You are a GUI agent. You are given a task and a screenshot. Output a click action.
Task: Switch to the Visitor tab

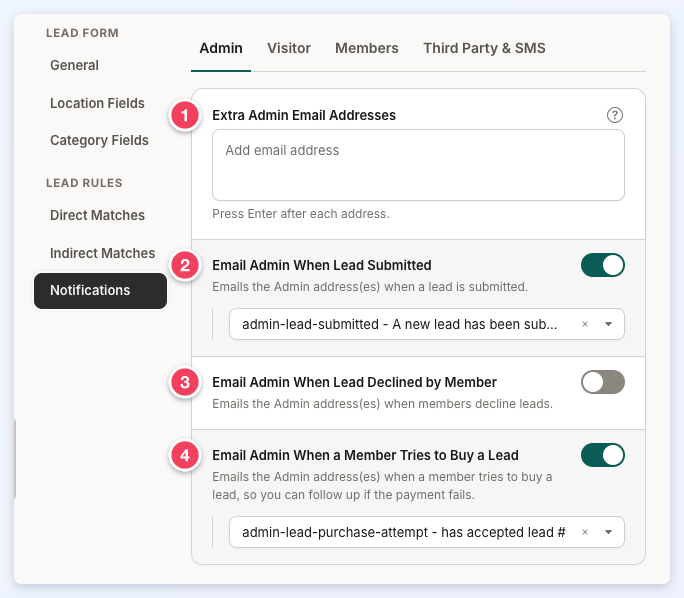point(289,48)
